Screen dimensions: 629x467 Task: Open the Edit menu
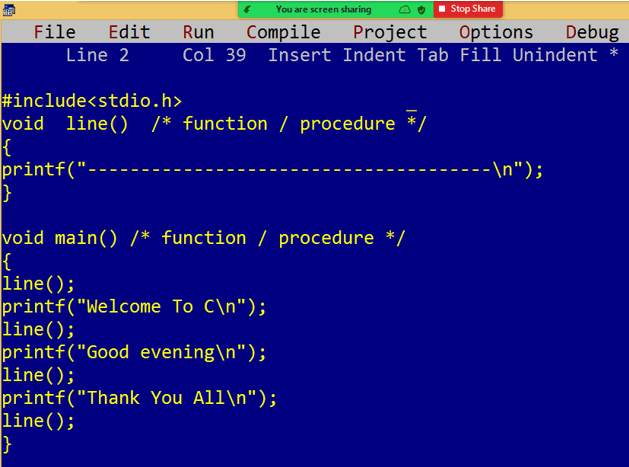[x=129, y=32]
